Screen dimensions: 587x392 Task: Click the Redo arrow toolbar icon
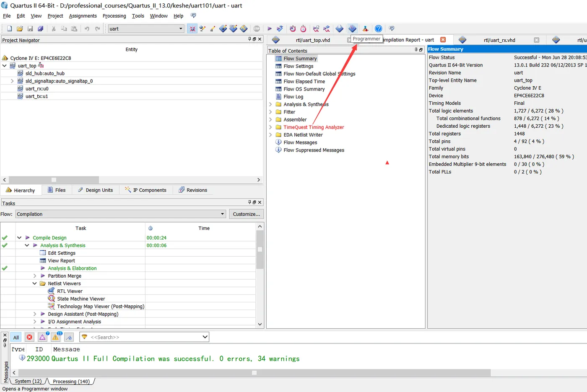coord(98,28)
